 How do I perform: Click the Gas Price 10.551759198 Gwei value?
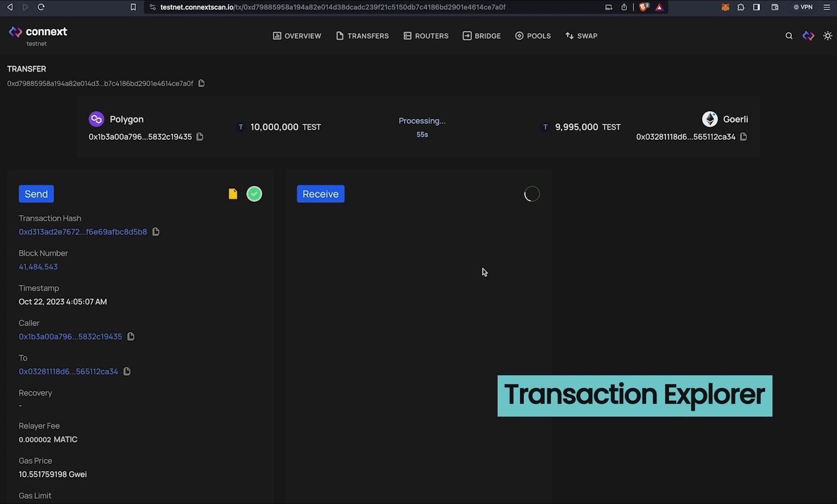tap(52, 474)
